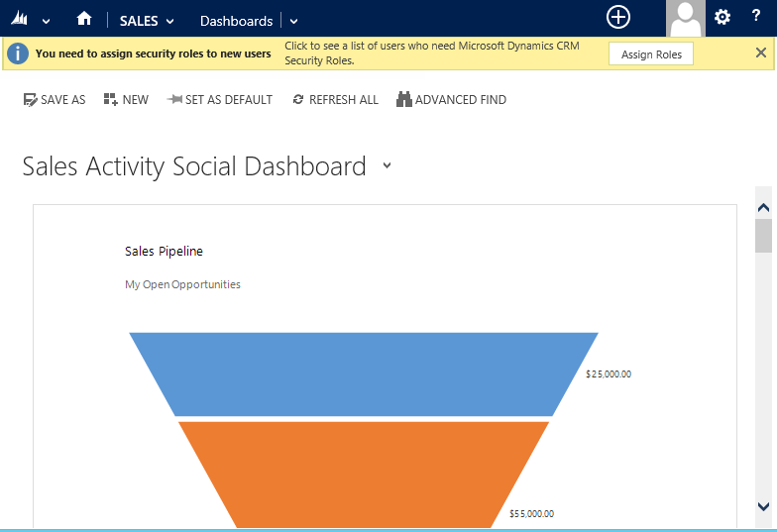
Task: Close the security roles notification bar
Action: (760, 53)
